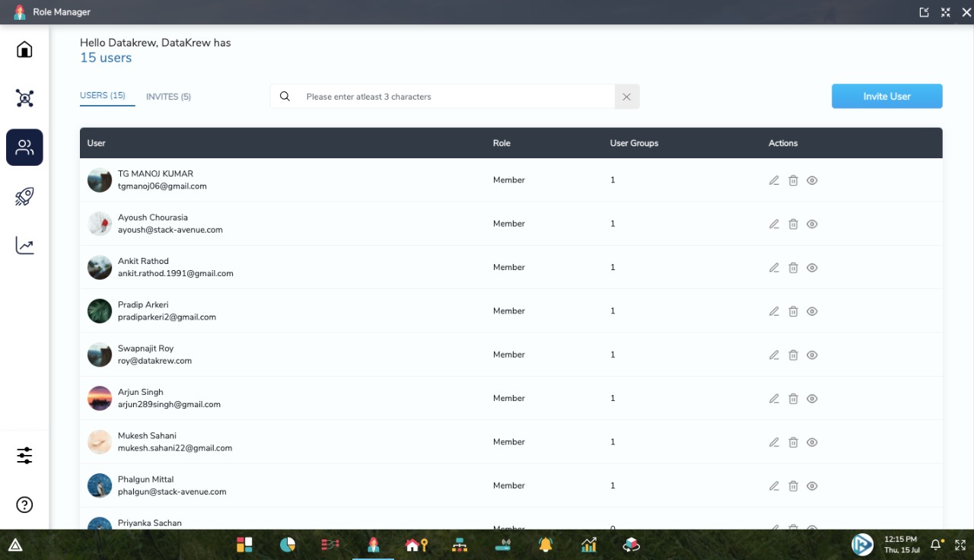Click the active Users sidebar icon

point(24,147)
